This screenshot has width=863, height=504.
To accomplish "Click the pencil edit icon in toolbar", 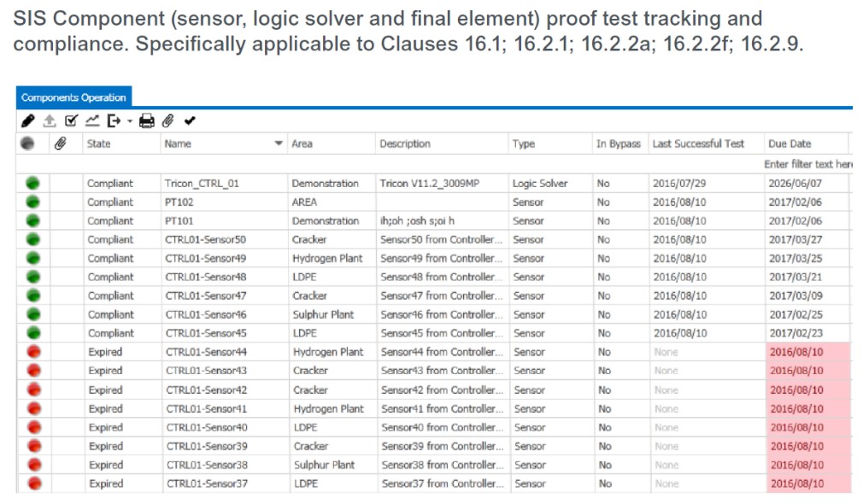I will click(x=27, y=121).
